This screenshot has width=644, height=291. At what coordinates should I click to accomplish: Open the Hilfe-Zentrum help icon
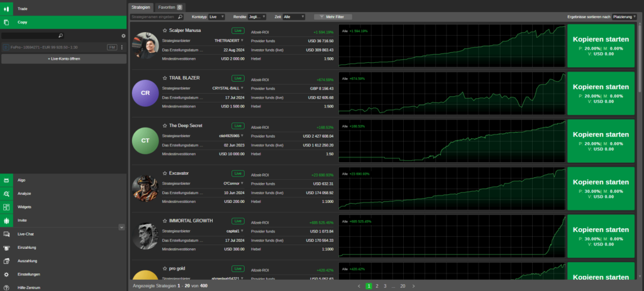[6, 288]
